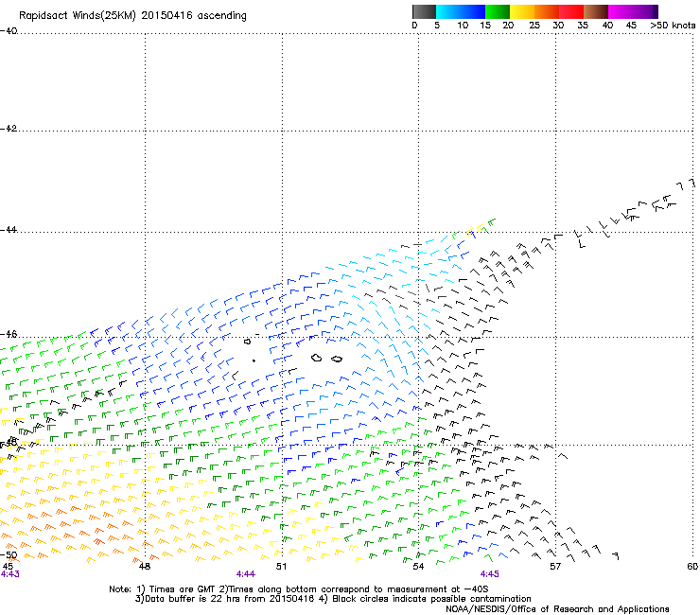Click the legend tick label 25
This screenshot has width=700, height=615.
[534, 26]
